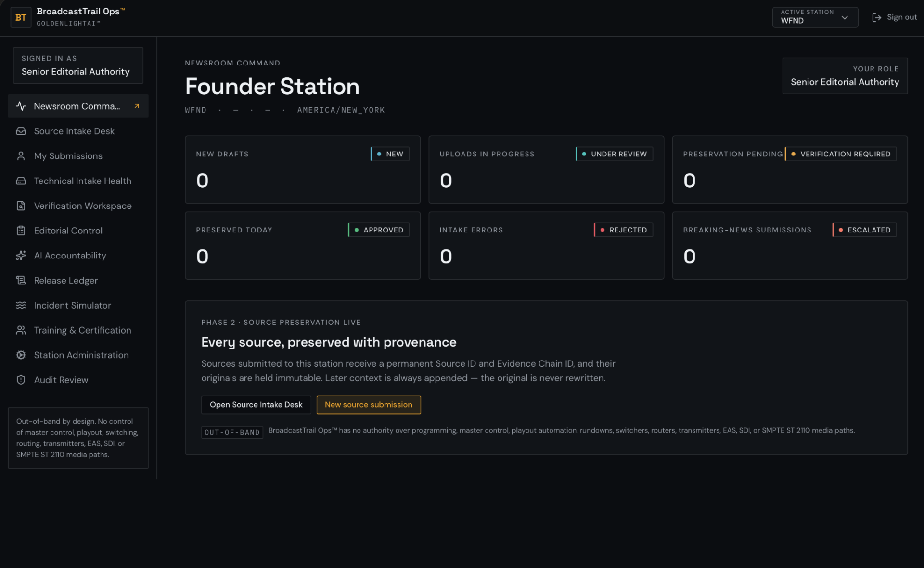Image resolution: width=924 pixels, height=568 pixels.
Task: Select Editorial Control from sidebar
Action: 78,231
